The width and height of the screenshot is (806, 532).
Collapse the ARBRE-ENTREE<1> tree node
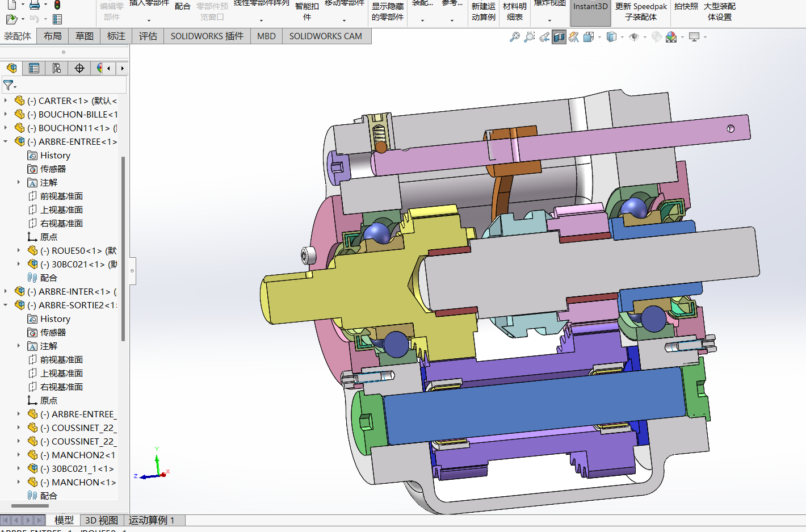coord(6,141)
